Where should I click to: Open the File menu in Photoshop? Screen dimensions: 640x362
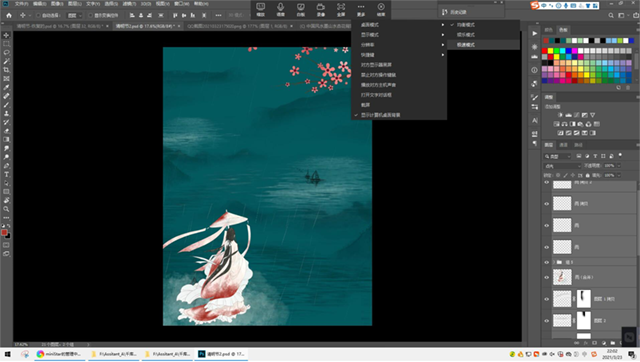(21, 4)
